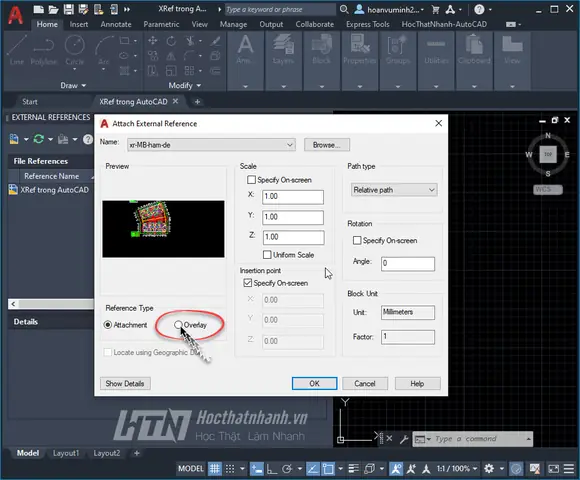Open the Path type Relative path dropdown
The width and height of the screenshot is (580, 480).
click(x=394, y=190)
